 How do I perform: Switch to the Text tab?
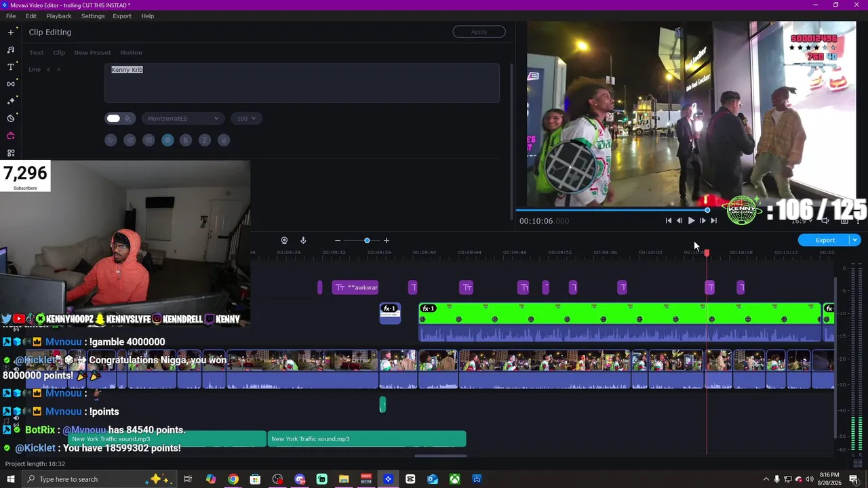[x=37, y=52]
